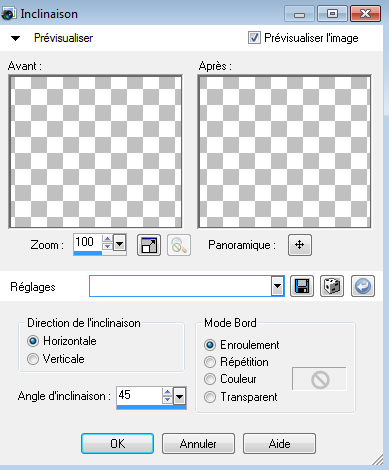Click the Angle d'inclinaison value field
Image resolution: width=389 pixels, height=470 pixels.
(139, 396)
